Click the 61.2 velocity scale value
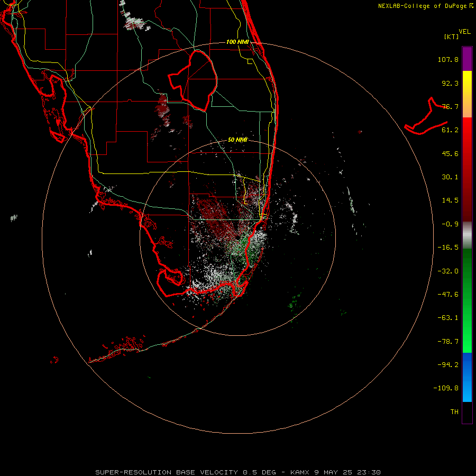 pyautogui.click(x=450, y=130)
